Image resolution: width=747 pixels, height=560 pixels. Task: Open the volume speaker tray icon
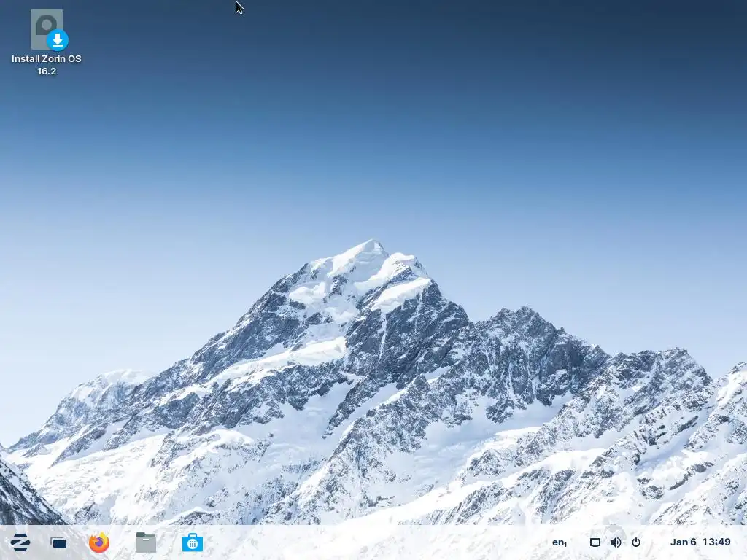tap(616, 542)
